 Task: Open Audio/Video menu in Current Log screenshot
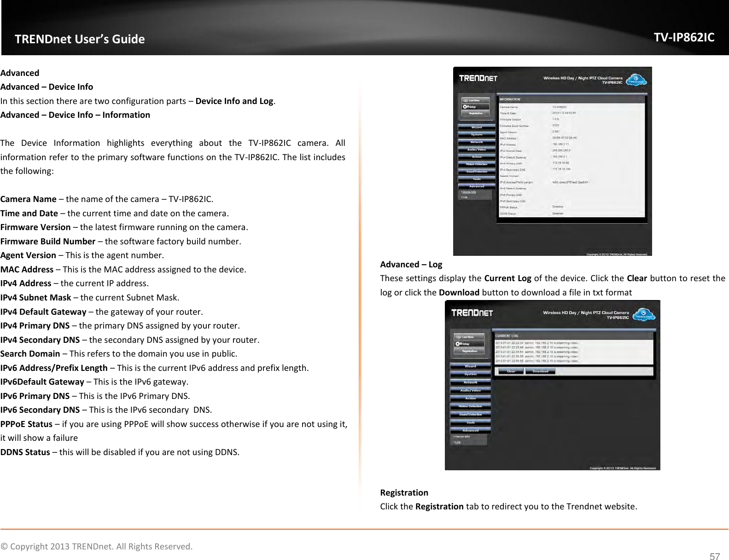(470, 390)
